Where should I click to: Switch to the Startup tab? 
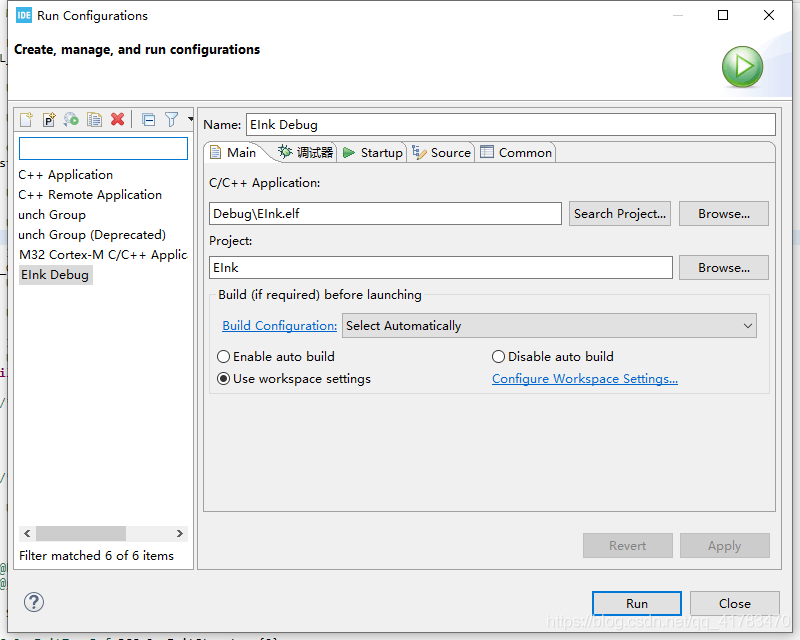pos(373,153)
